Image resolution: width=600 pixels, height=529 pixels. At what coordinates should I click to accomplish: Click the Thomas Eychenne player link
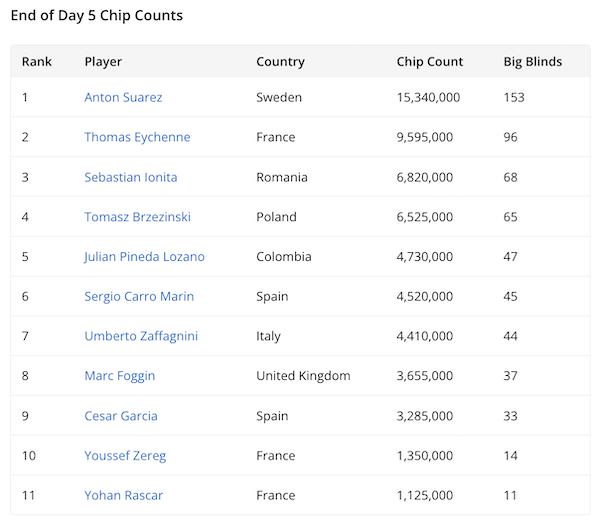tap(137, 137)
